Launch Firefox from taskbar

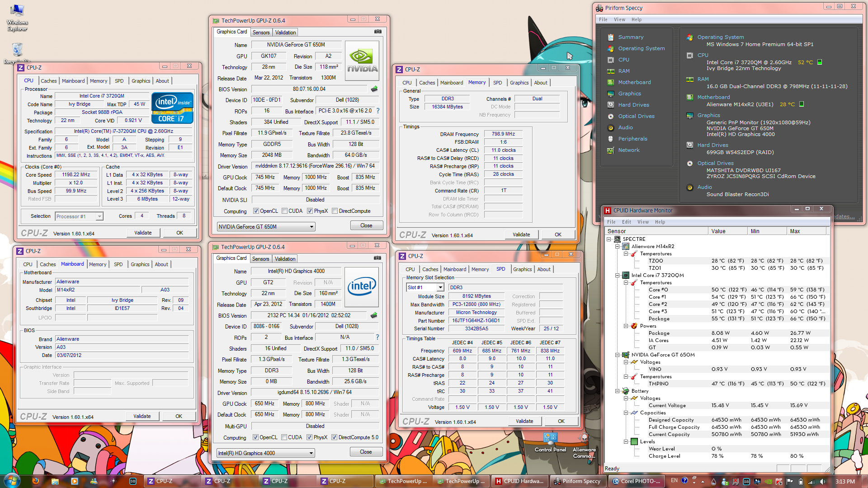(36, 481)
